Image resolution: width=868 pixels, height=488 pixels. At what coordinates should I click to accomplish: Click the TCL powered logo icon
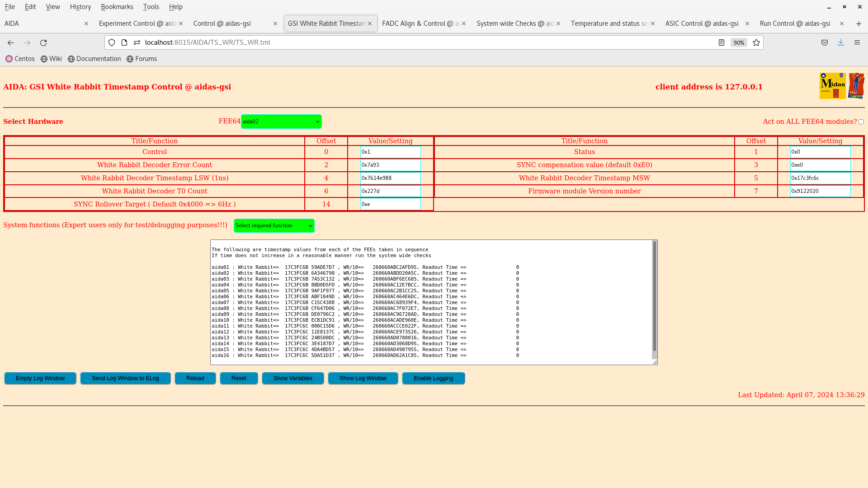pos(856,86)
